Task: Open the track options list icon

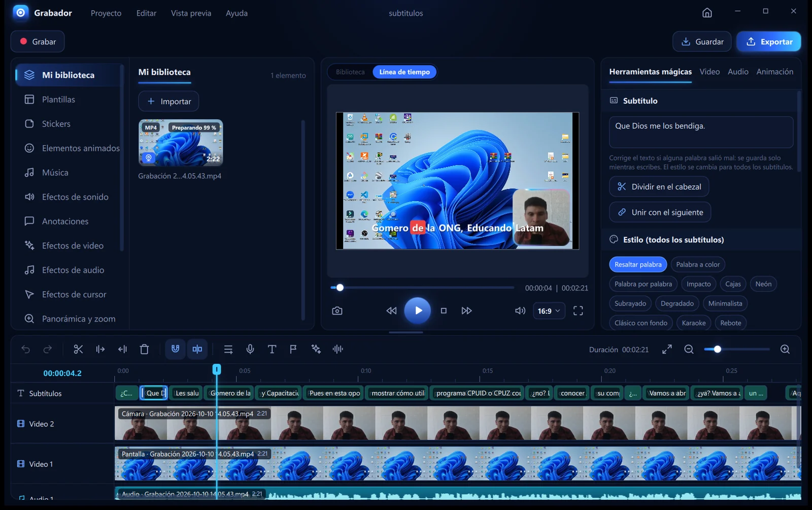Action: pos(228,349)
